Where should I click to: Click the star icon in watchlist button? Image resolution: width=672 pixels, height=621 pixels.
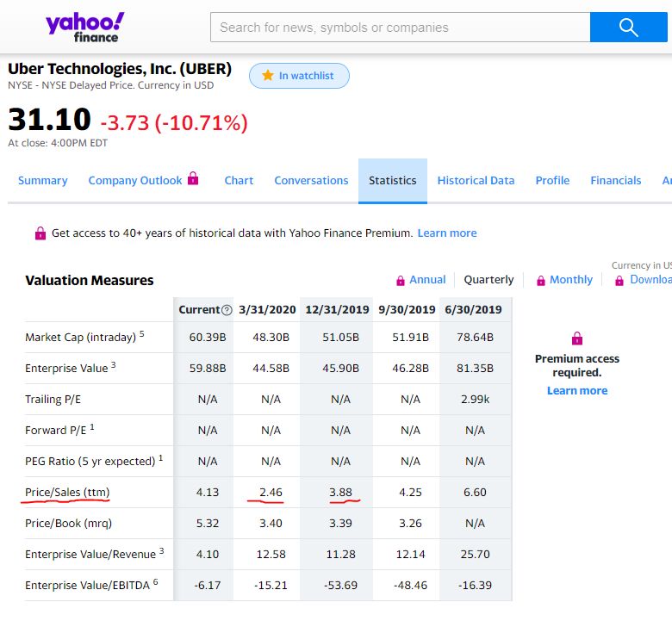268,76
